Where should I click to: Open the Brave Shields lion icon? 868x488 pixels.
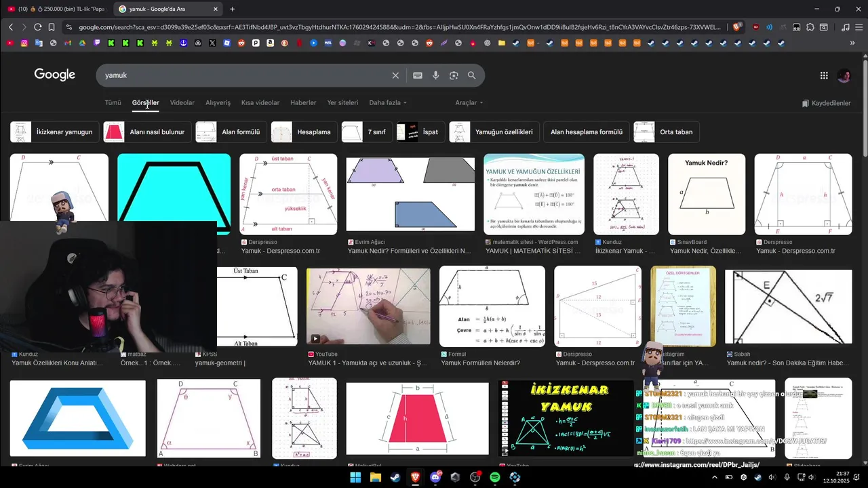(x=736, y=27)
